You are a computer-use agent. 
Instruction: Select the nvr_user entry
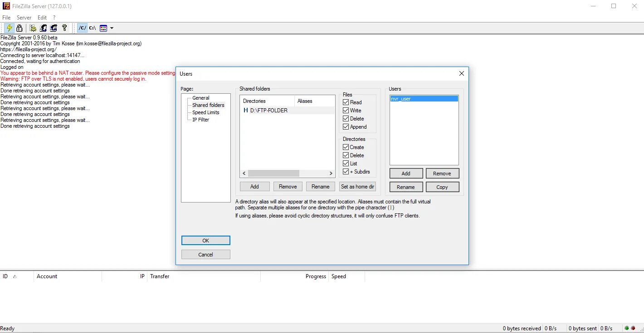tap(424, 98)
